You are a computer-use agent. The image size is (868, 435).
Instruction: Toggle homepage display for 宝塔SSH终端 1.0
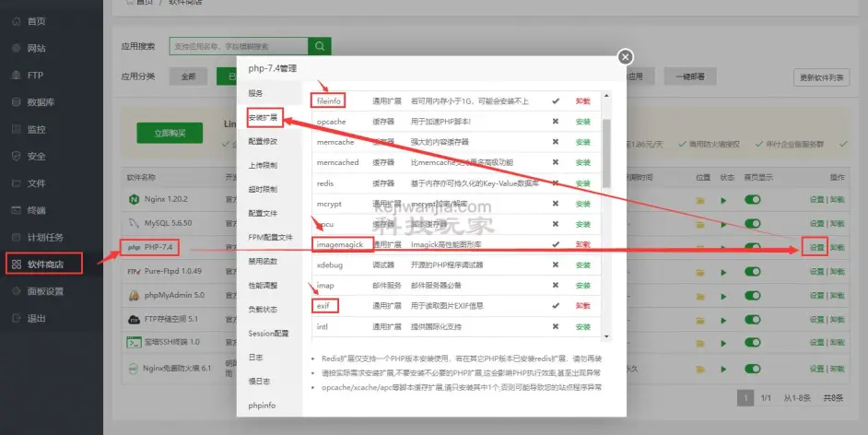click(x=752, y=343)
